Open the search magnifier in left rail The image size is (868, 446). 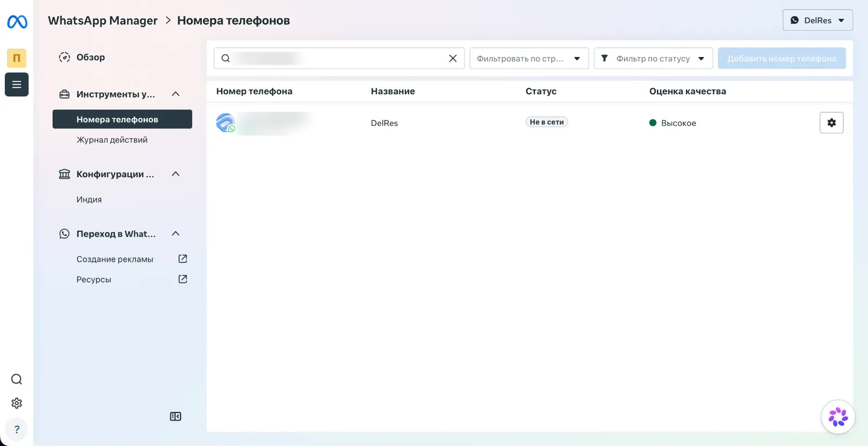tap(17, 379)
